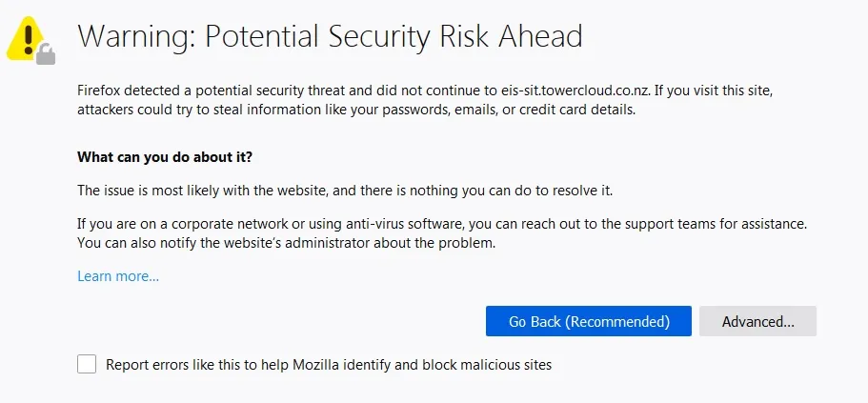Click the 'What can you do about it?' subheading
Screen dimensions: 868x403
click(165, 156)
